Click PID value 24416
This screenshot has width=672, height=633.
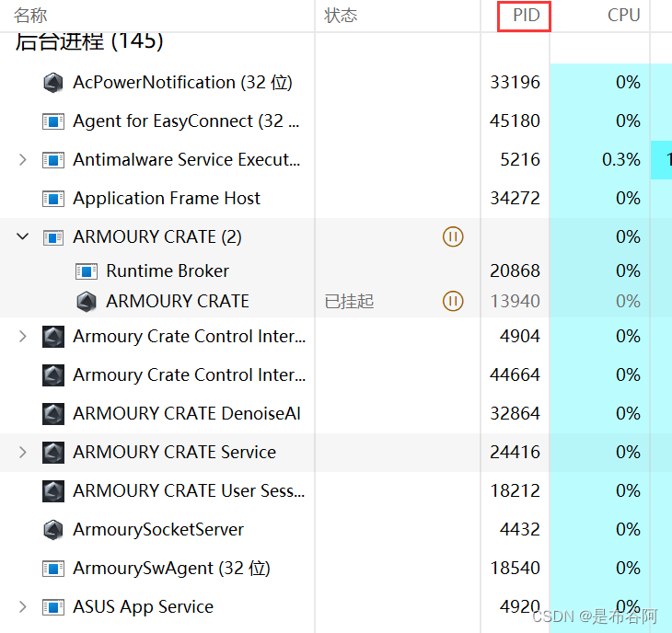click(x=515, y=453)
